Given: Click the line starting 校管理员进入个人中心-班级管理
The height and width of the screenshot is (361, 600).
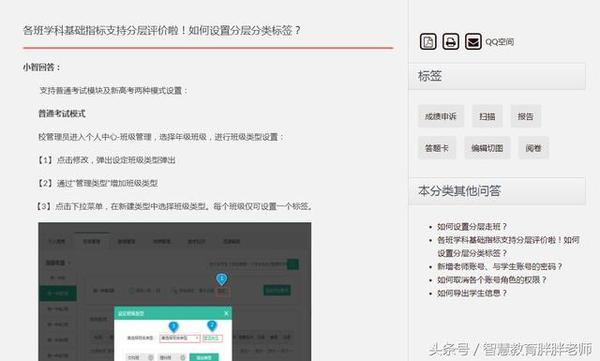Looking at the screenshot, I should [161, 137].
